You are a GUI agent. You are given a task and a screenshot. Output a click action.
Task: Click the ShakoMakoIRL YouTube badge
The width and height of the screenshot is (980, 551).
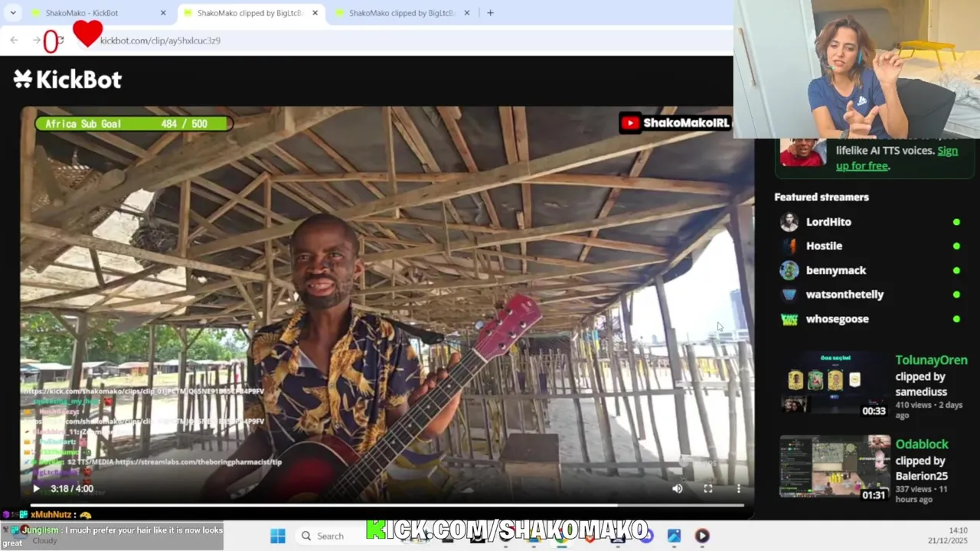click(675, 122)
